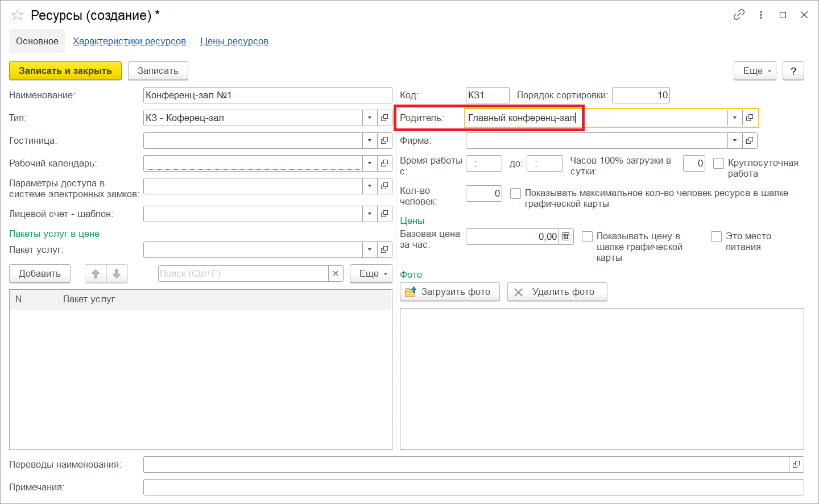
Task: Open Родитель item via open icon
Action: coord(750,118)
